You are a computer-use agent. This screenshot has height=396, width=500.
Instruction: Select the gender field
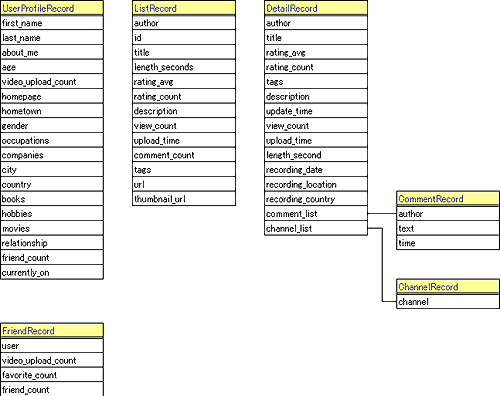pyautogui.click(x=52, y=125)
